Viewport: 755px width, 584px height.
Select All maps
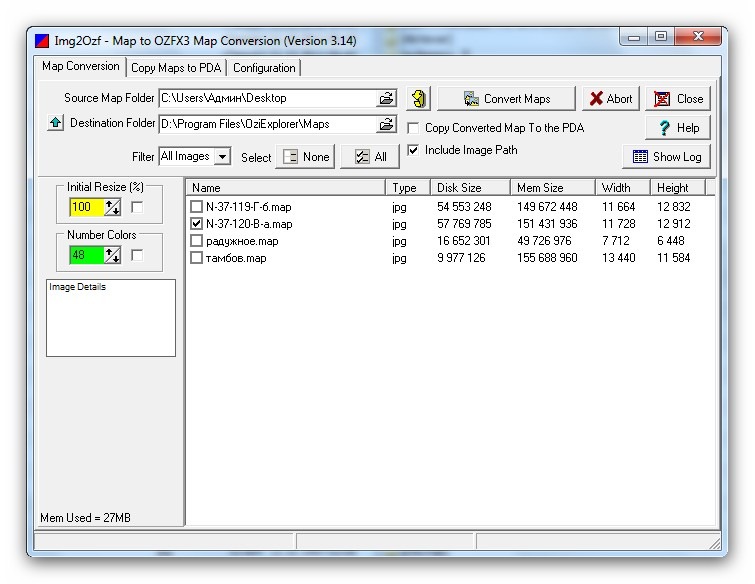(x=369, y=156)
